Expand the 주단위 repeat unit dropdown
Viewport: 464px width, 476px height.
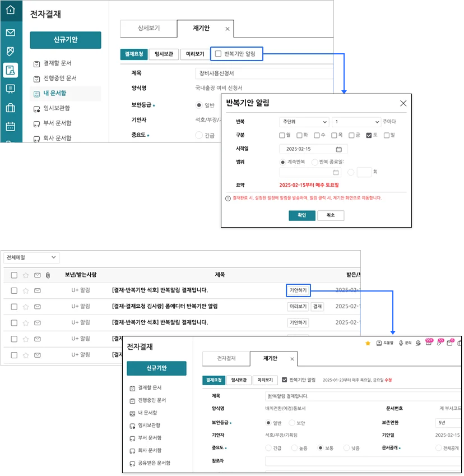(x=304, y=122)
